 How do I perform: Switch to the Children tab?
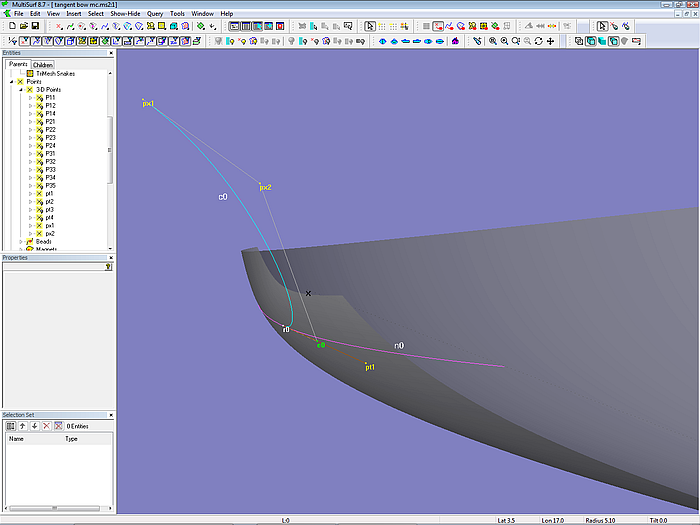click(x=43, y=65)
